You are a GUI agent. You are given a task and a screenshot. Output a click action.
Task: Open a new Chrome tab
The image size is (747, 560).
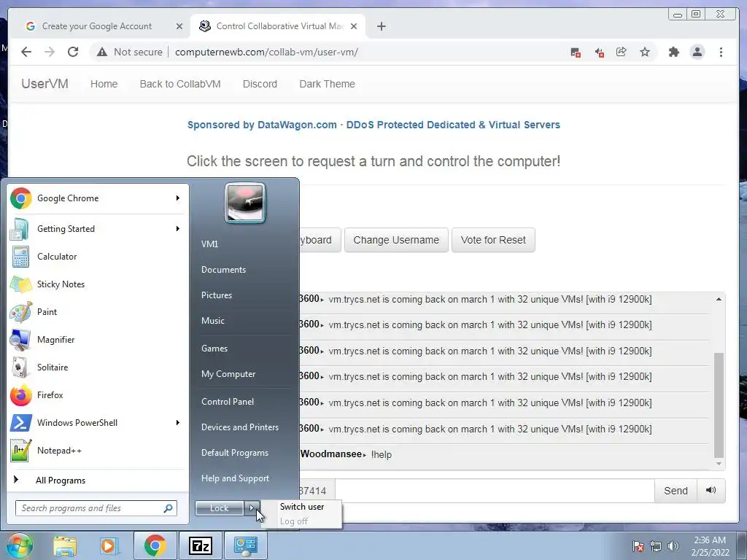381,26
